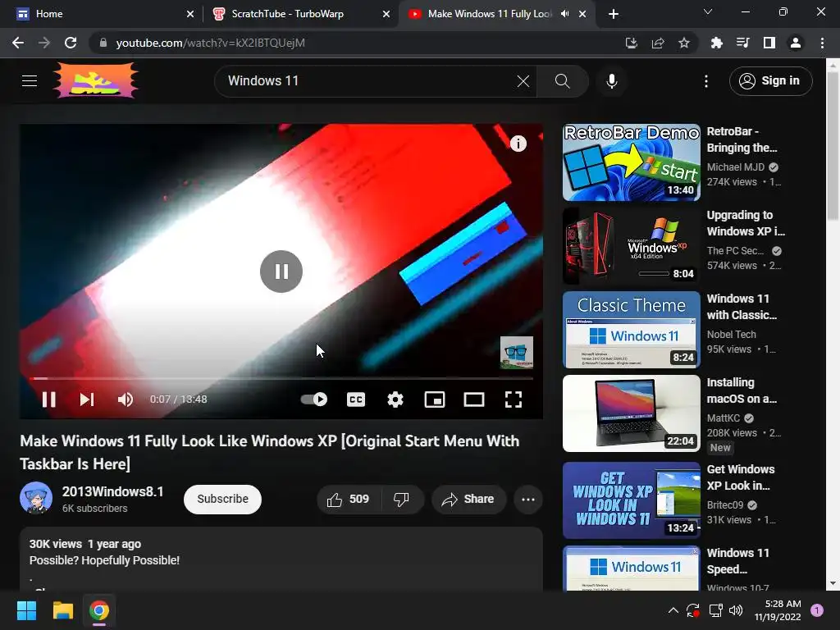Bookmark this page with star

coord(684,43)
